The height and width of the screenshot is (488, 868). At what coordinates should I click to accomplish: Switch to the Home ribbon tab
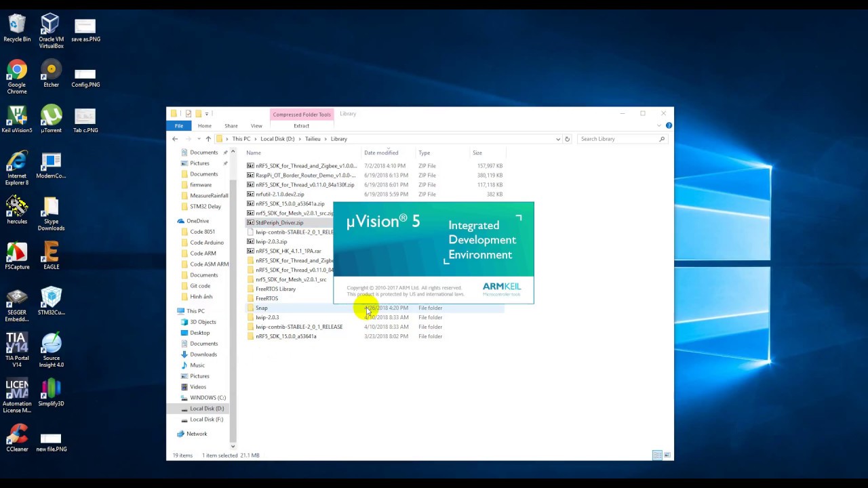pos(204,126)
